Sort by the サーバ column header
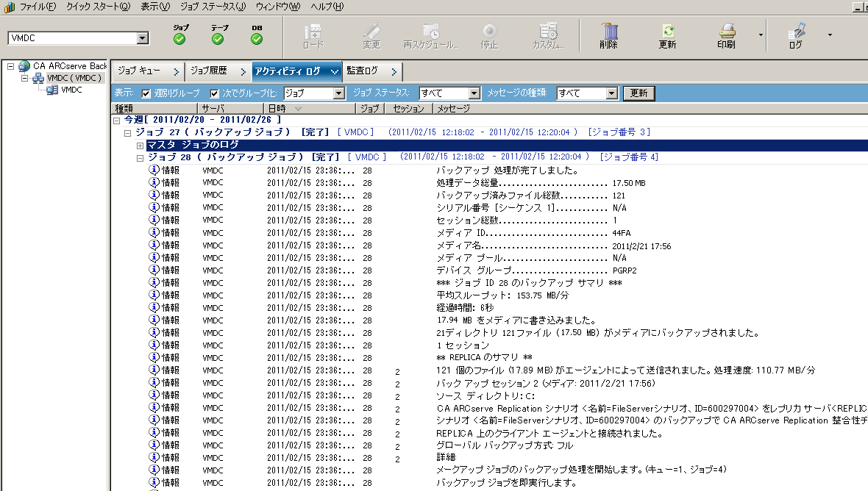 point(230,108)
